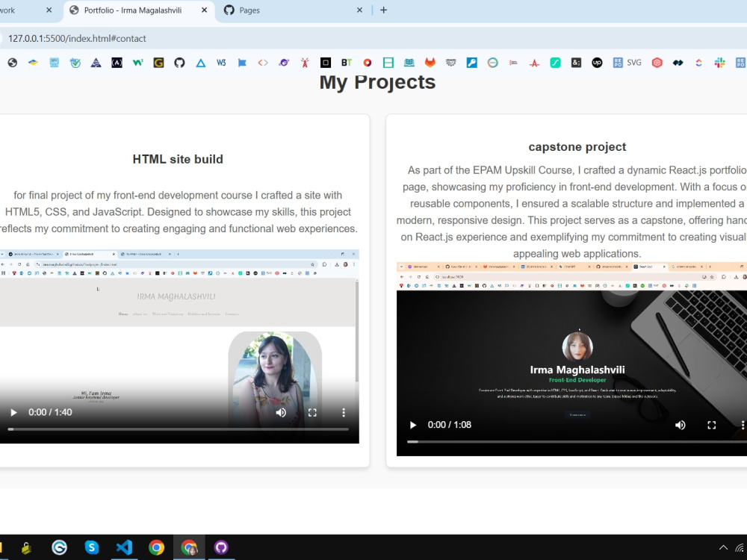
Task: Fullscreen the HTML site build video
Action: click(x=312, y=412)
